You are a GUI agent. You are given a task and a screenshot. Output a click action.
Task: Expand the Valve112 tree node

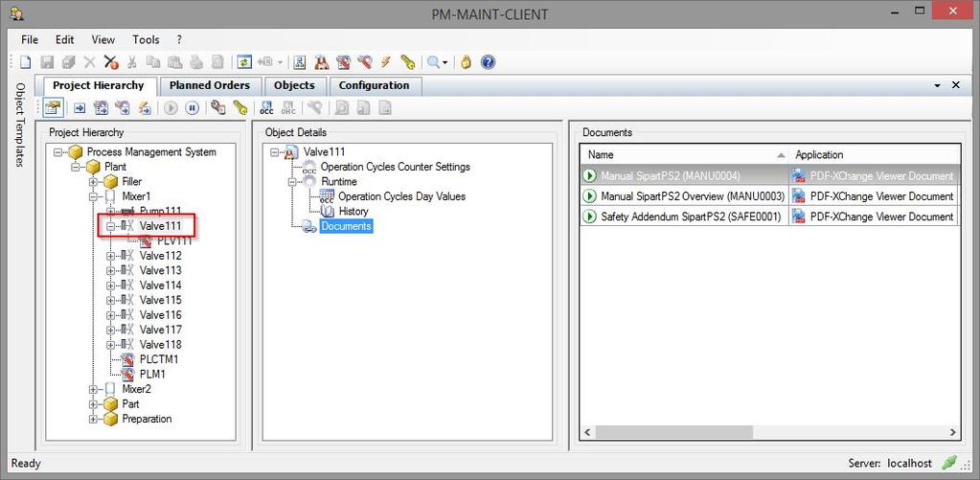(x=111, y=256)
